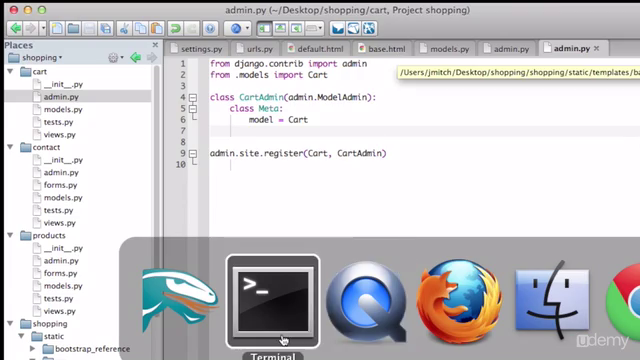Open admin.py in the contact folder
Screen dimensions: 640x360
coord(61,172)
